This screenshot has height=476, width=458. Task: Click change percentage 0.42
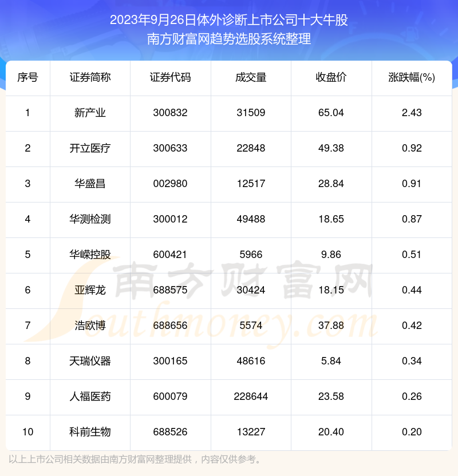pyautogui.click(x=412, y=326)
